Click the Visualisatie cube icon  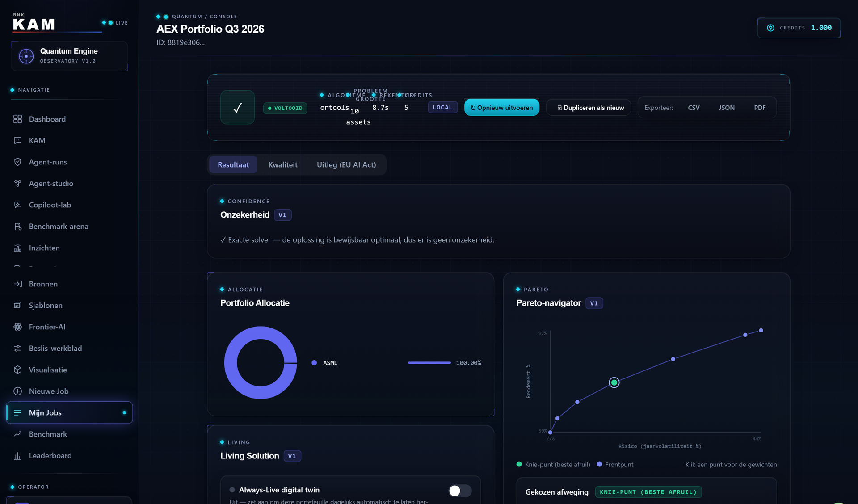tap(17, 370)
